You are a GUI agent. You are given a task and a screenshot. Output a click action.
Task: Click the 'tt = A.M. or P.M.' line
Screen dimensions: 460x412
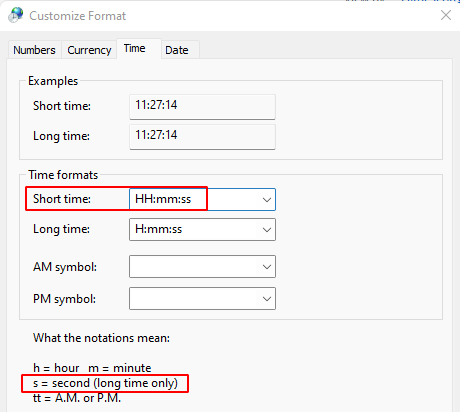coord(77,398)
